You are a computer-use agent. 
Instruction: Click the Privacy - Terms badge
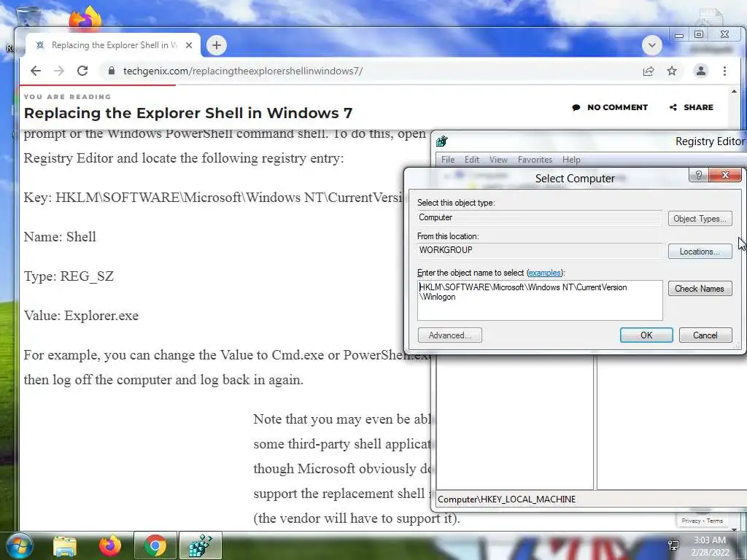(702, 521)
